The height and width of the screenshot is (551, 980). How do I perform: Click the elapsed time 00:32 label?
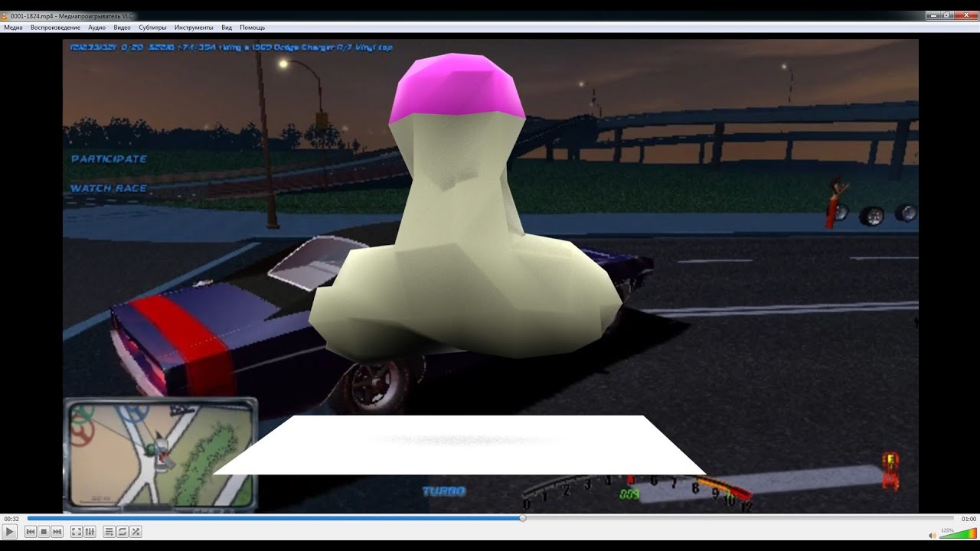click(x=11, y=519)
